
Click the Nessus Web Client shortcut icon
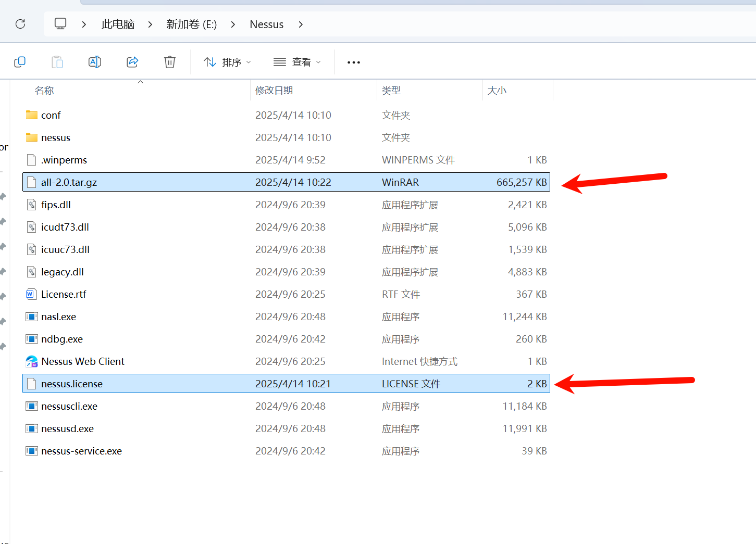(x=32, y=361)
